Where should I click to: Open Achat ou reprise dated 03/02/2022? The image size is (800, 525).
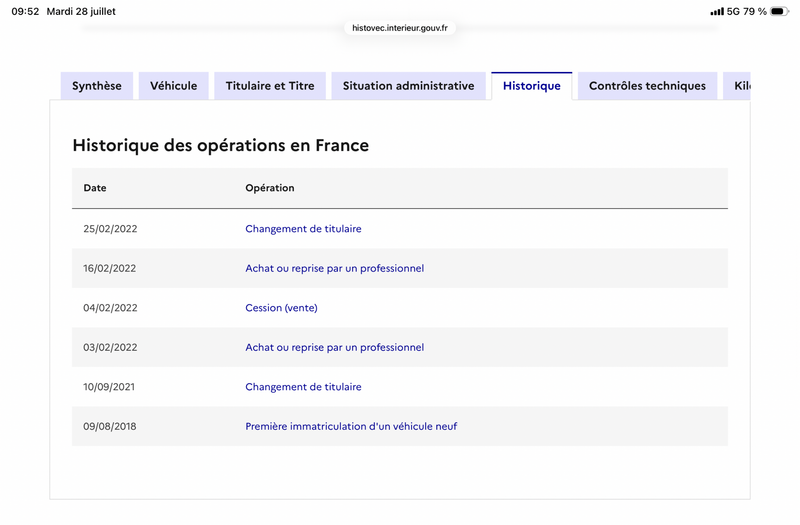point(334,347)
